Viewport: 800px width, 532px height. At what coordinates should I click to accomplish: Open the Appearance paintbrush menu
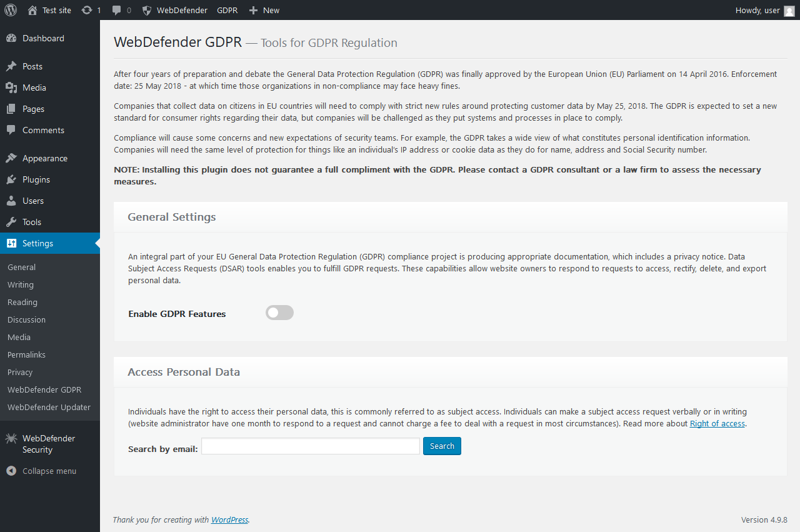point(44,158)
